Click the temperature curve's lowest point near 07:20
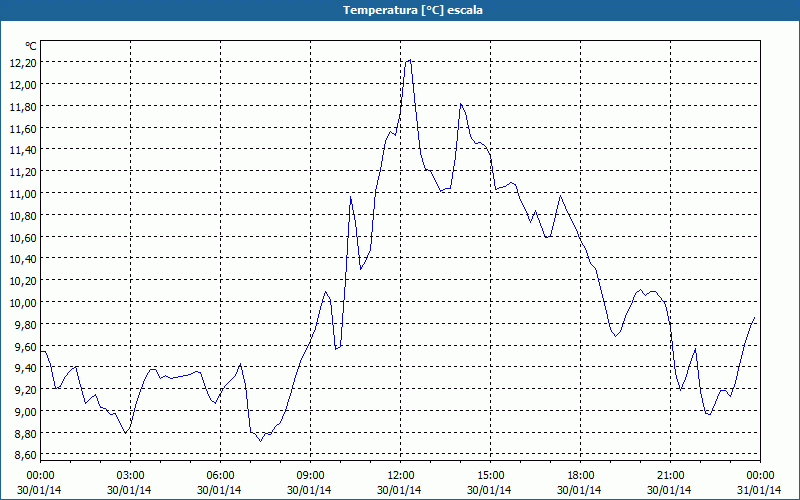This screenshot has height=500, width=800. [x=260, y=441]
